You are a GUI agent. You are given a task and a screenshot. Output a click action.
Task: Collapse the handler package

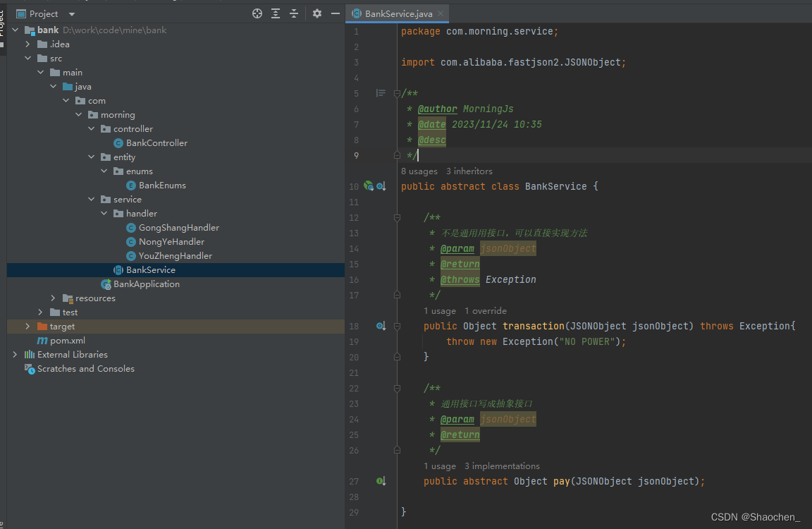(104, 214)
